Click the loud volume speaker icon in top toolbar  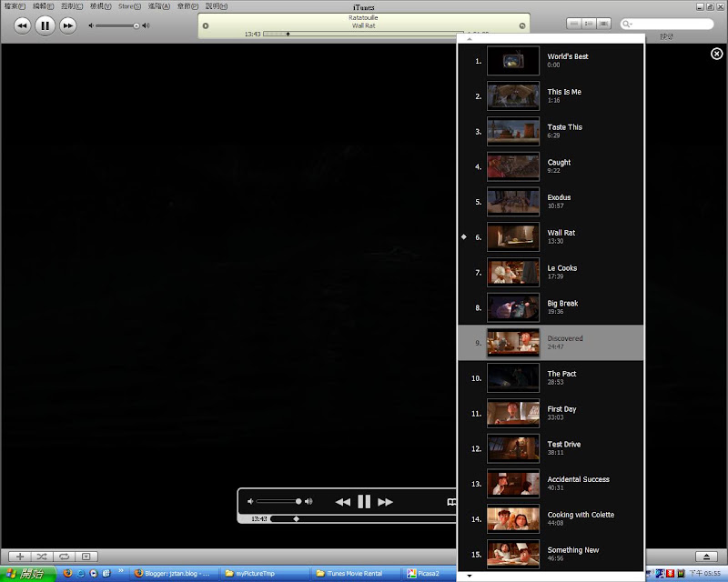click(146, 25)
